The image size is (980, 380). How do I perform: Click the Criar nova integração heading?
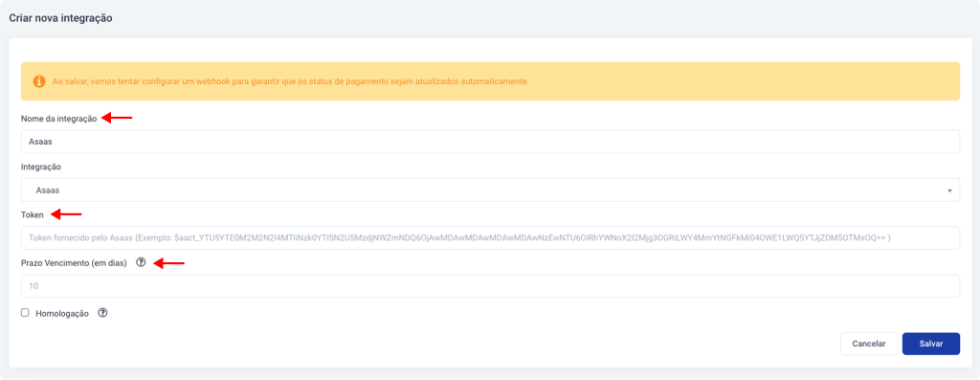60,18
